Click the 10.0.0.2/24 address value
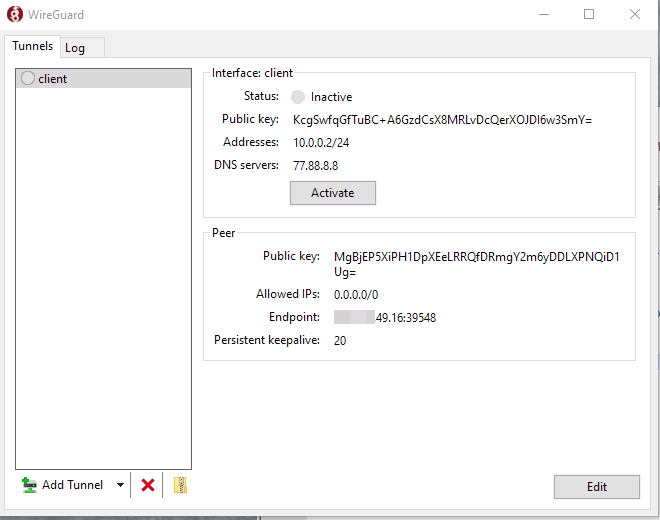This screenshot has width=660, height=520. pyautogui.click(x=320, y=143)
